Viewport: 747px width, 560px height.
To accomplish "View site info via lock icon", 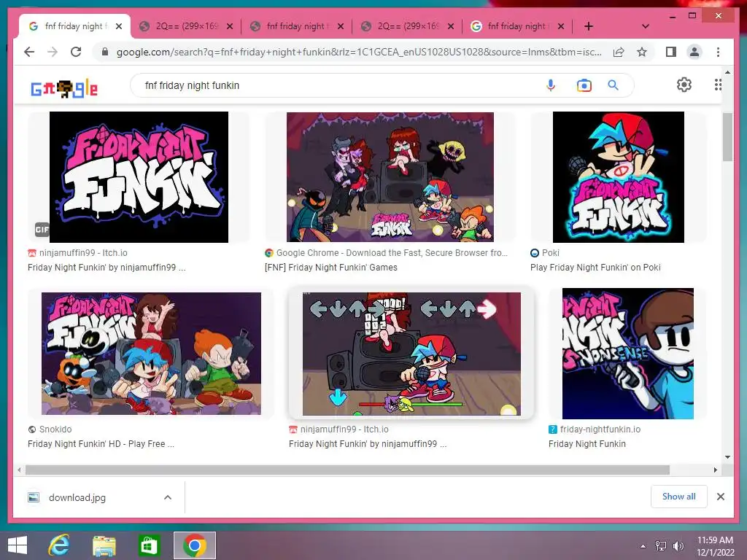I will (x=105, y=52).
